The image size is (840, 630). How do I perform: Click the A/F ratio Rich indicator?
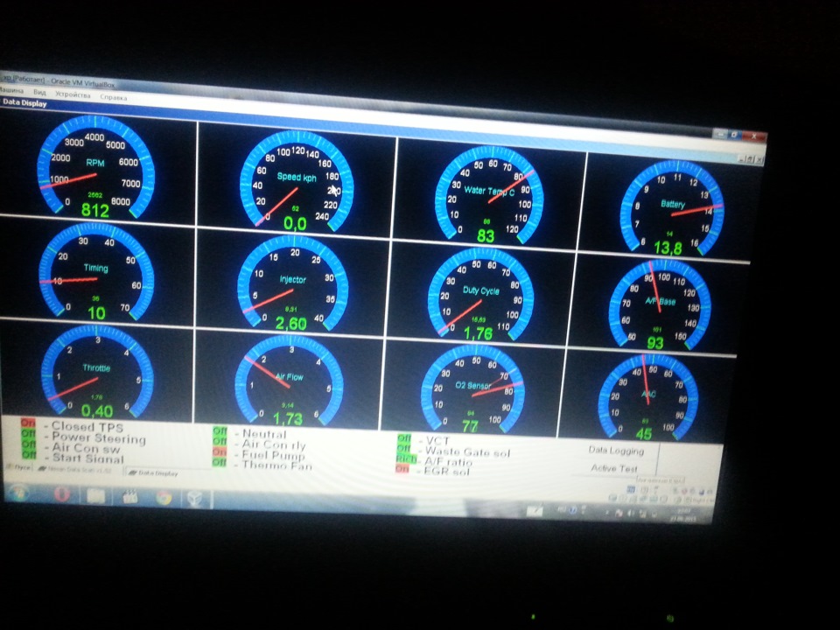coord(406,459)
